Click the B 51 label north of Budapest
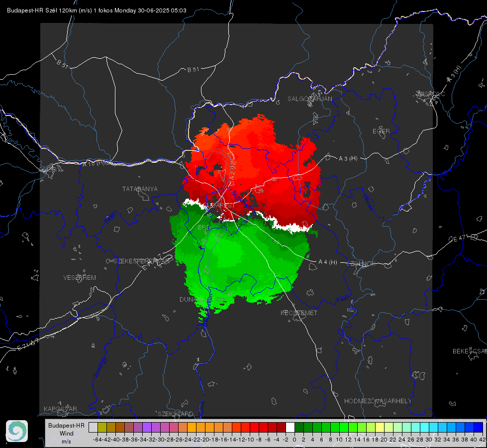487x448 pixels. pos(193,70)
